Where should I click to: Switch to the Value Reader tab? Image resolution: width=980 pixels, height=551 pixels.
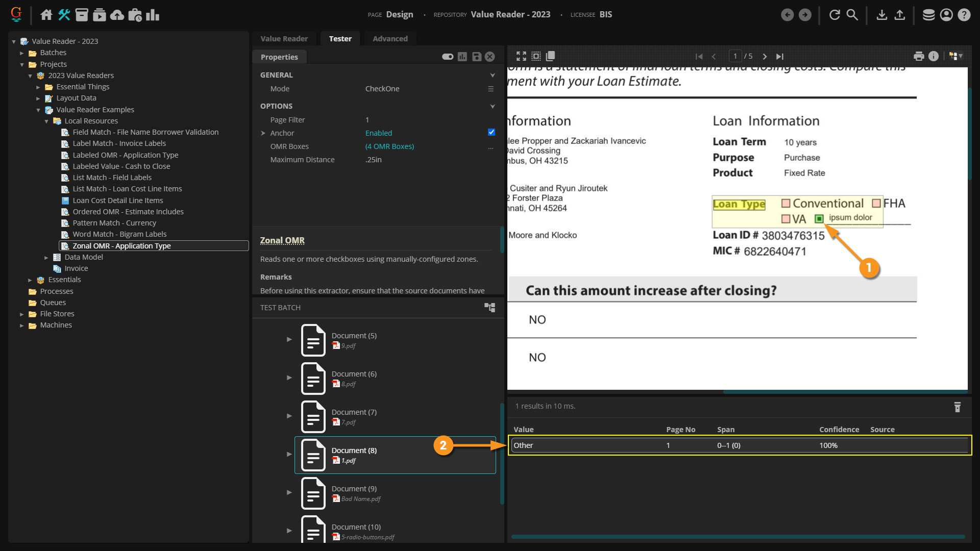tap(284, 39)
